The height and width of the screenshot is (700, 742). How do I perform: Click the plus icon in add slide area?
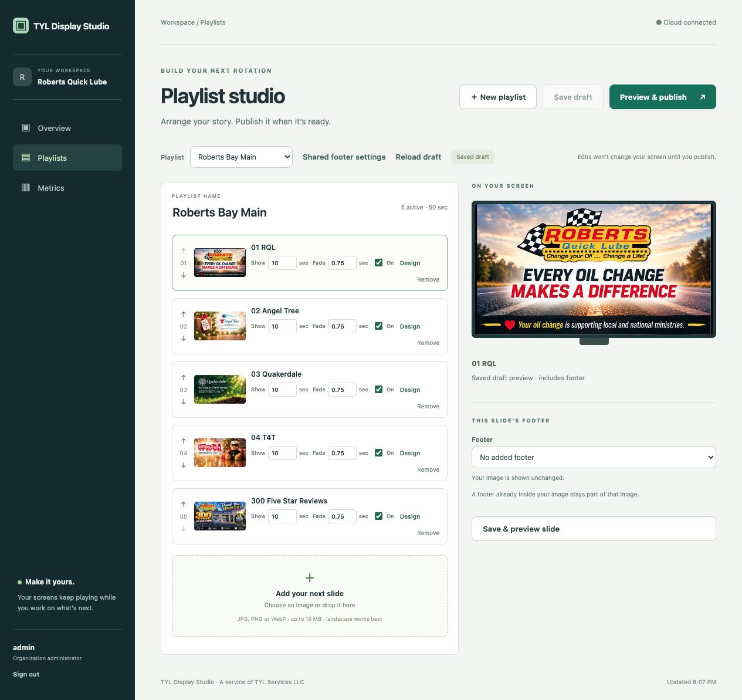(x=310, y=578)
